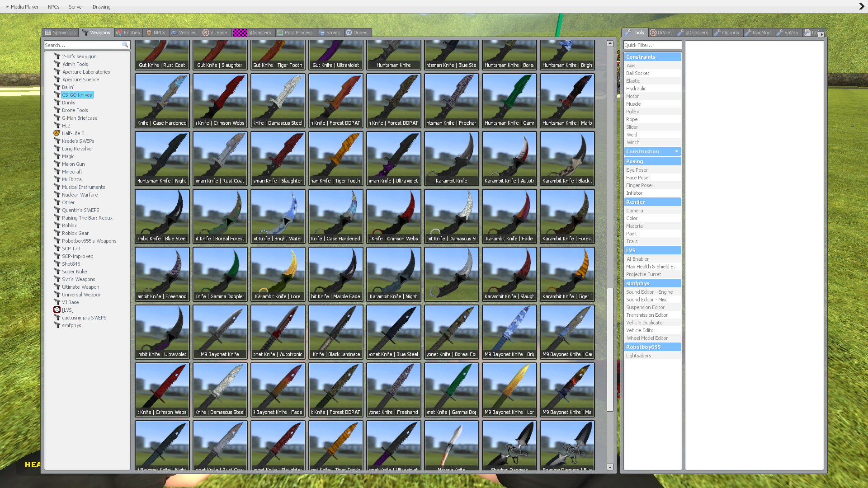The width and height of the screenshot is (868, 488).
Task: Click the weapons list scrollbar down arrow
Action: point(610,467)
